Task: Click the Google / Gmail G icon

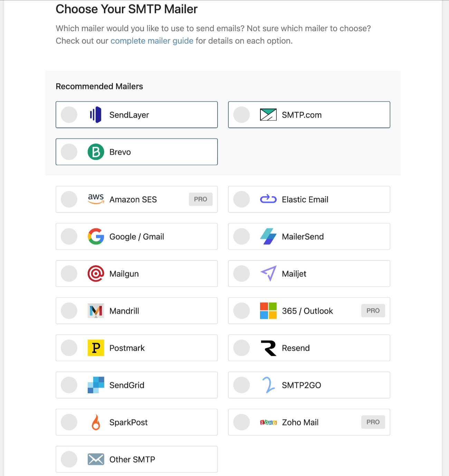Action: click(x=96, y=236)
